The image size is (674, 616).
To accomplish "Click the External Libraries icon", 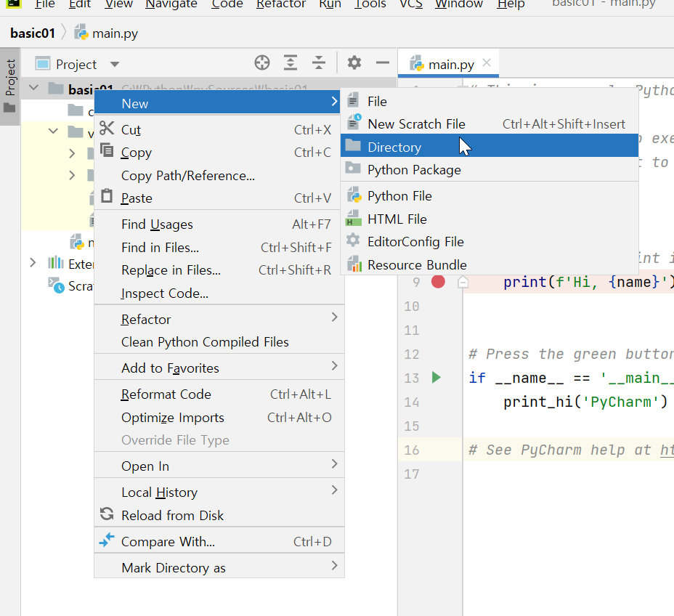I will pos(56,263).
